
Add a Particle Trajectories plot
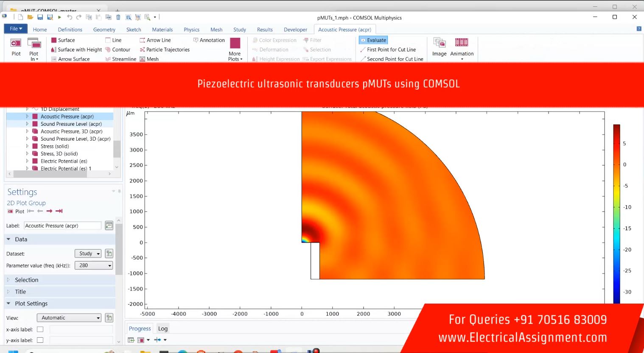point(164,50)
